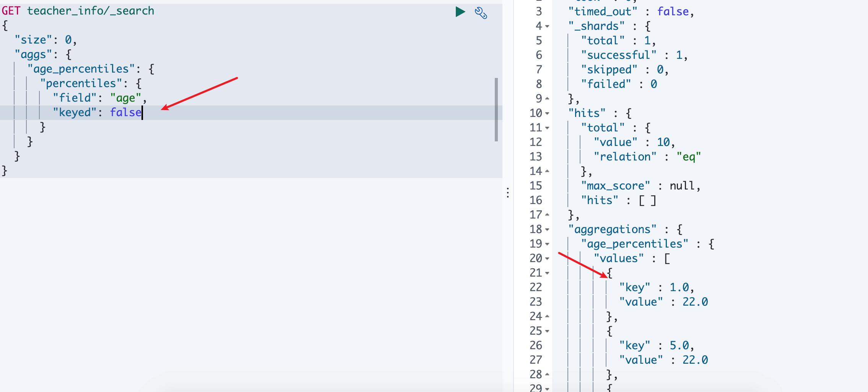Click "skipped" : 0 in the response
The width and height of the screenshot is (868, 392).
point(625,70)
